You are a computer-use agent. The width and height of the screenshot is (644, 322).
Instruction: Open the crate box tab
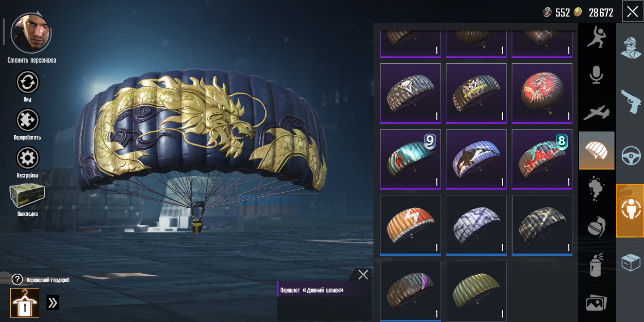[x=630, y=262]
